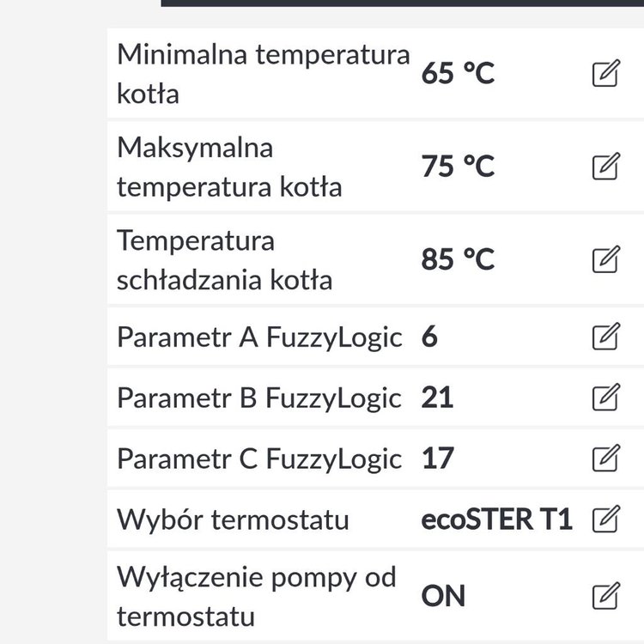Click the value 17 for Parametr C
The height and width of the screenshot is (644, 644).
tap(437, 459)
